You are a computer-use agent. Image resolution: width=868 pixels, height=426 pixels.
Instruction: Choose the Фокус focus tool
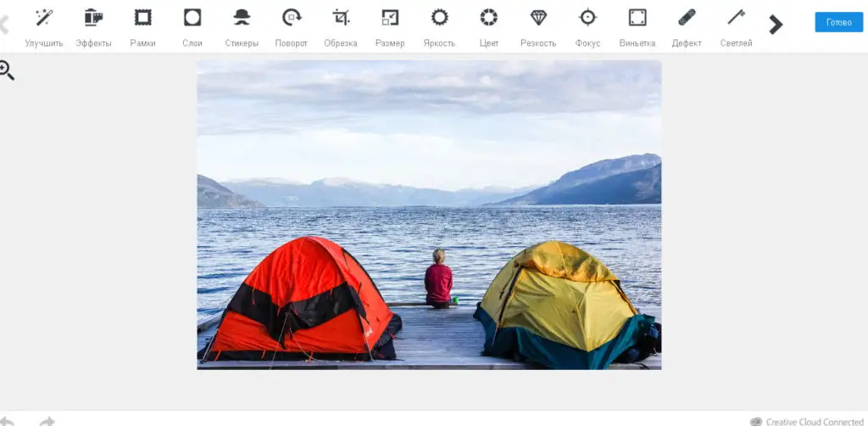(x=587, y=25)
